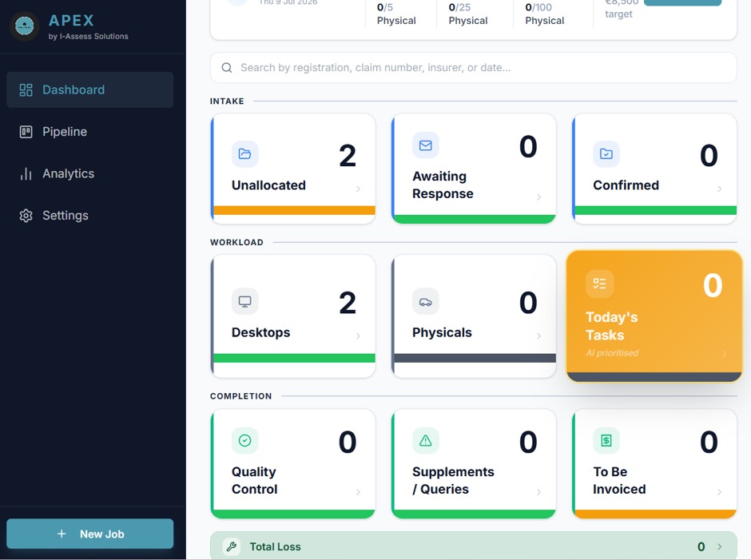Screen dimensions: 751x560
Task: Create a New Job
Action: [x=90, y=534]
